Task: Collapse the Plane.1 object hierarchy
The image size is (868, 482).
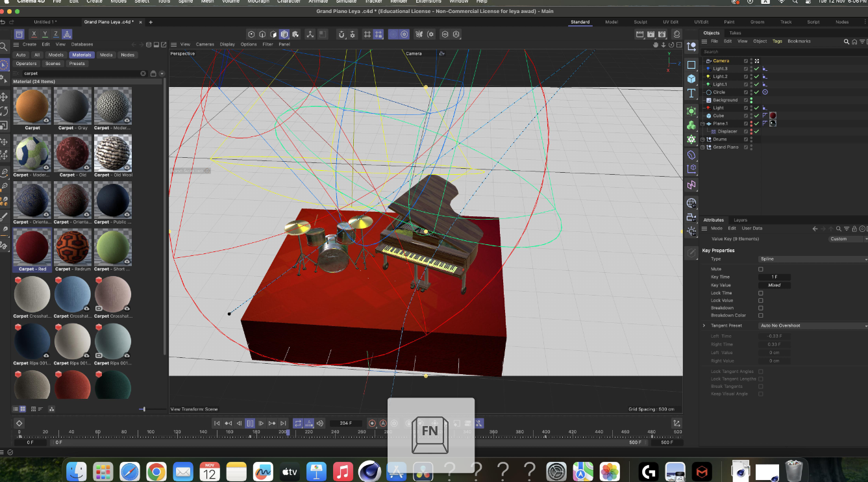Action: click(x=702, y=123)
